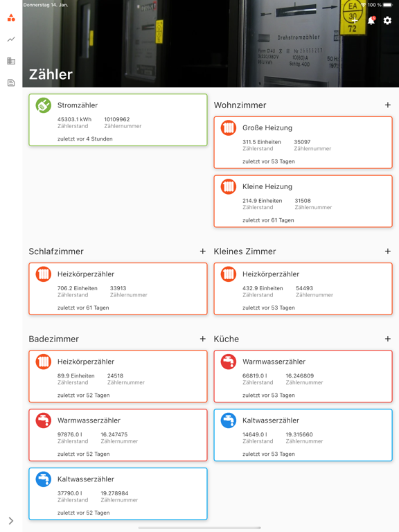The image size is (399, 532).
Task: Open the Große Heizung card title
Action: pyautogui.click(x=267, y=128)
